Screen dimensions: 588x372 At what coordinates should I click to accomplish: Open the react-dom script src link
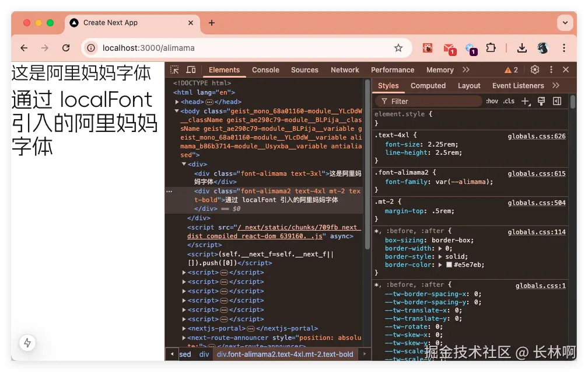274,232
